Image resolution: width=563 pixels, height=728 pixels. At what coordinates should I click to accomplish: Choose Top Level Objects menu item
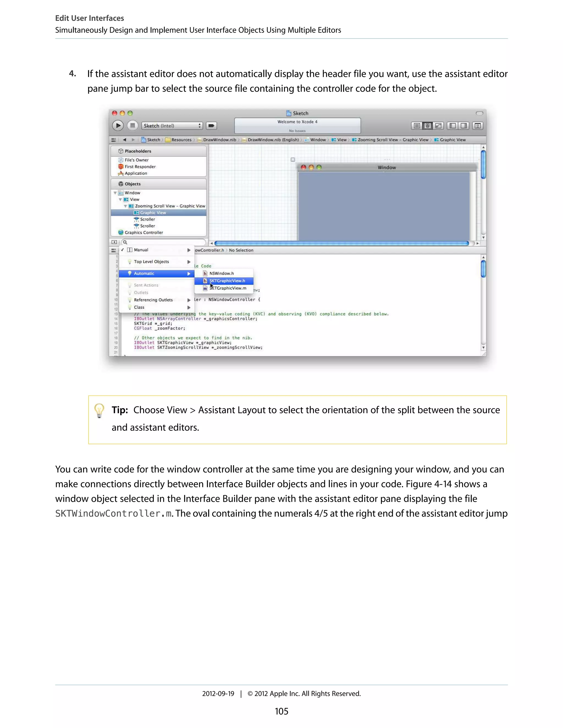point(156,262)
